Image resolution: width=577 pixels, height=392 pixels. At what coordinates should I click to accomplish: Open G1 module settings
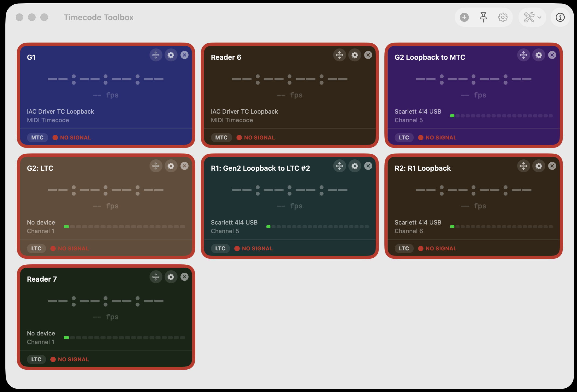tap(171, 55)
